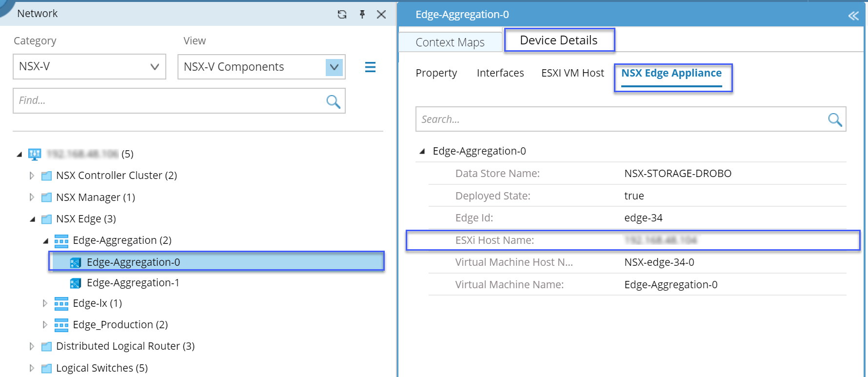Click the Find input field

168,101
